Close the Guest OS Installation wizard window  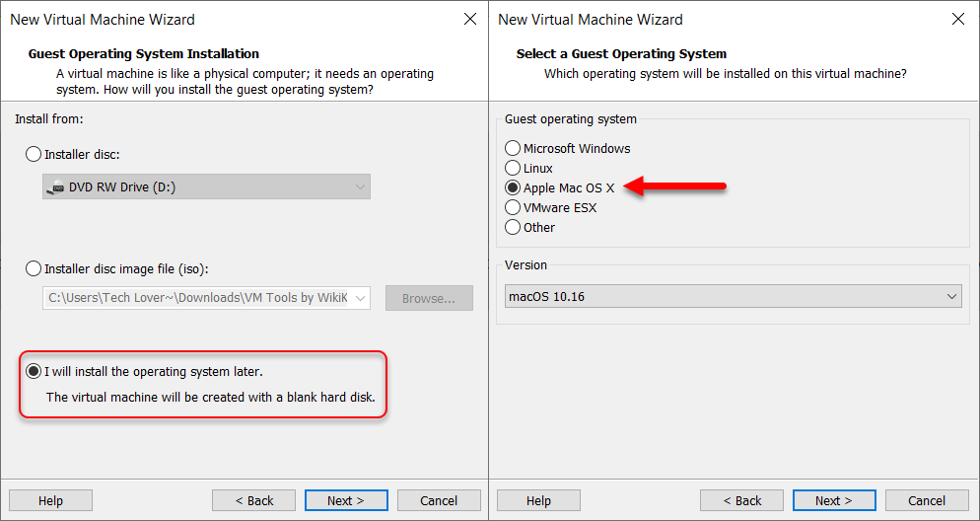(x=470, y=20)
